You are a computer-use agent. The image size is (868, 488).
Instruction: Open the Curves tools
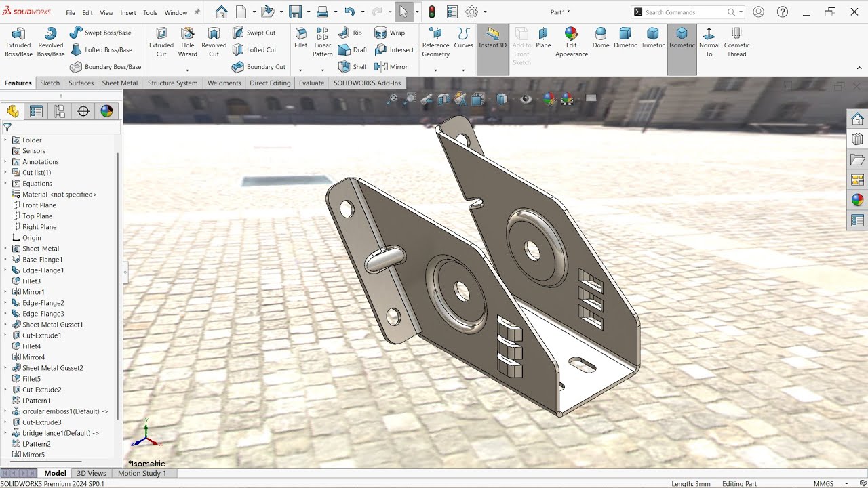[x=463, y=38]
